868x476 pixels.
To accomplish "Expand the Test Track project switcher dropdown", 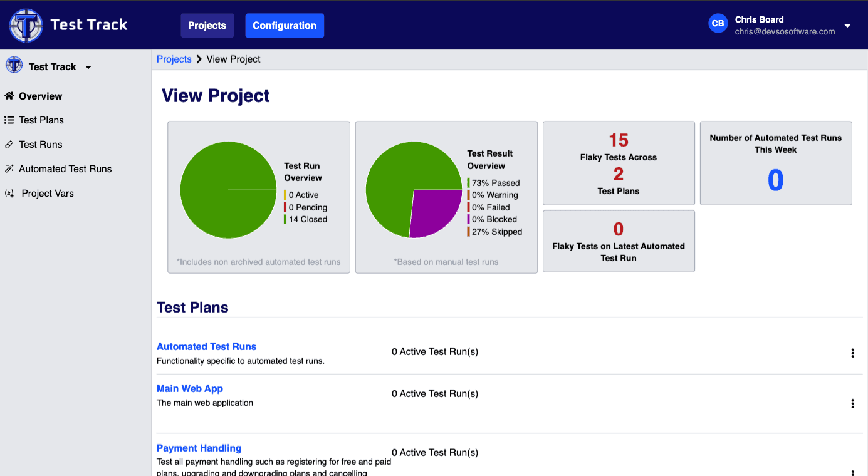I will pos(88,66).
